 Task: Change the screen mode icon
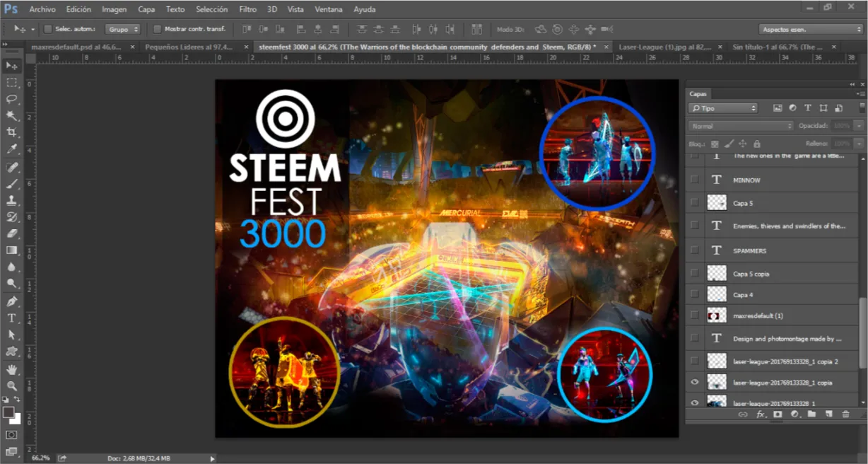(x=12, y=451)
